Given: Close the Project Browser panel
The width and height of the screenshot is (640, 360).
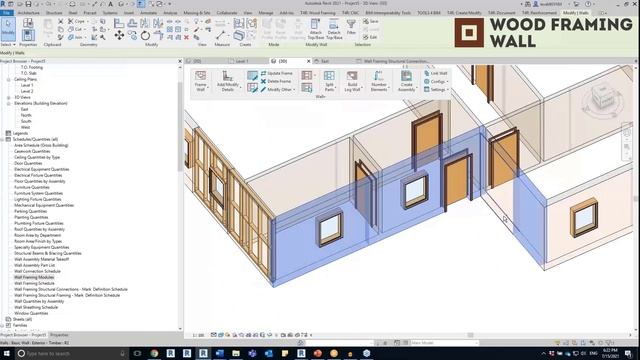Looking at the screenshot, I should point(180,61).
